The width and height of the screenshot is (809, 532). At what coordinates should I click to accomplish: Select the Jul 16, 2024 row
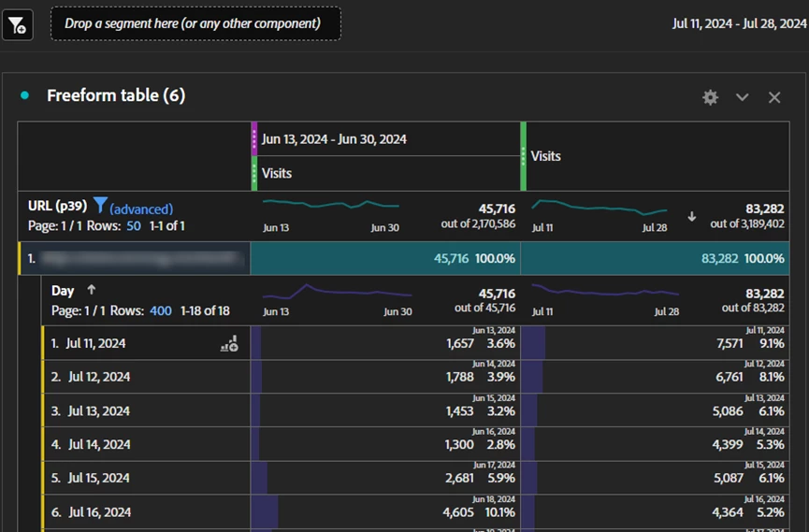146,511
